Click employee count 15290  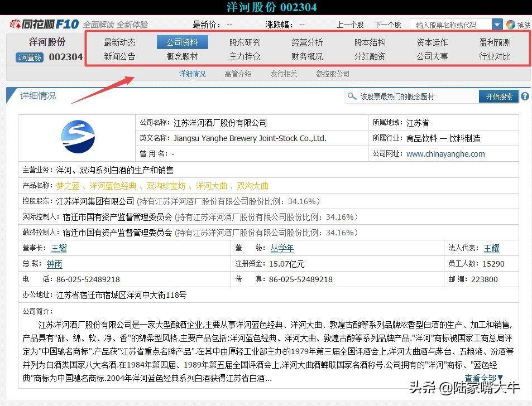[493, 264]
